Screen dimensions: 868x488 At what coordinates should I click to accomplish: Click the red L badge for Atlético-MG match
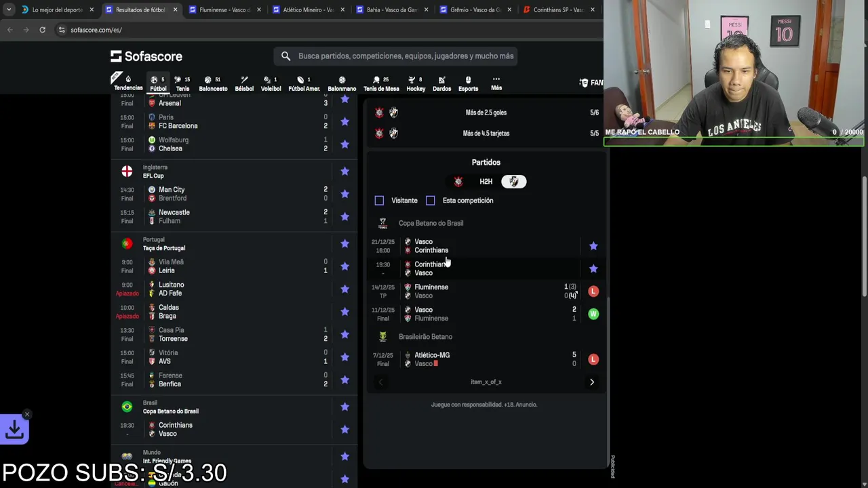coord(593,359)
